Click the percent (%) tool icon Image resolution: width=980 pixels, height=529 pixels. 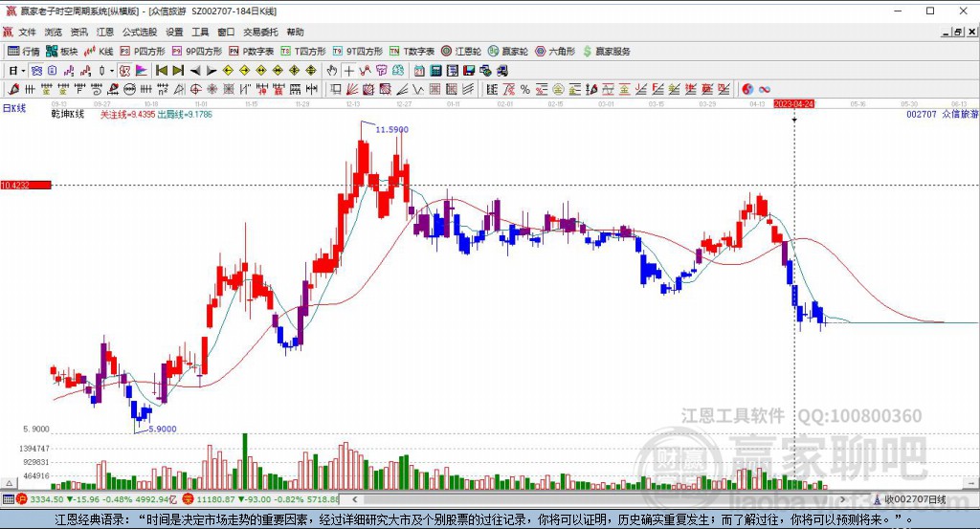(525, 89)
